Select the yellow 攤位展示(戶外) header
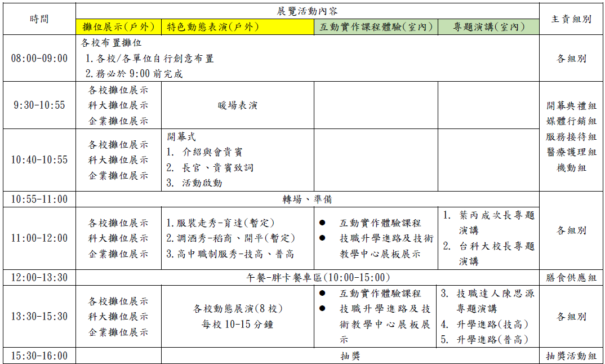 (118, 27)
